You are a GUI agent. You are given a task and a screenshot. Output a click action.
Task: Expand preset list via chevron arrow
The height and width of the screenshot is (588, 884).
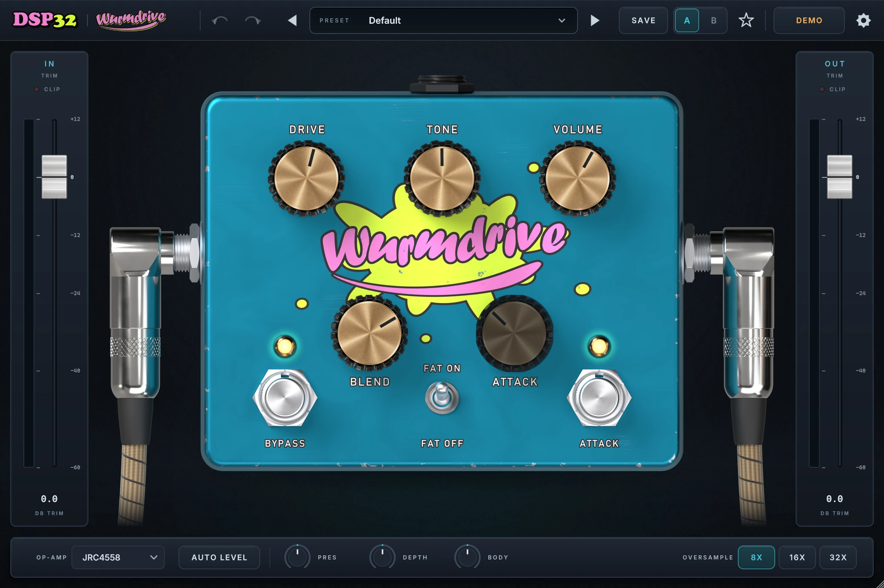tap(562, 20)
